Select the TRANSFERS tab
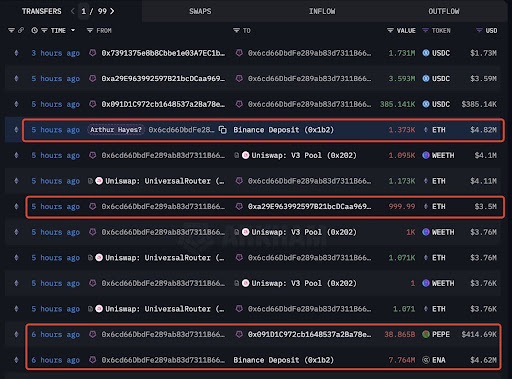 [42, 11]
